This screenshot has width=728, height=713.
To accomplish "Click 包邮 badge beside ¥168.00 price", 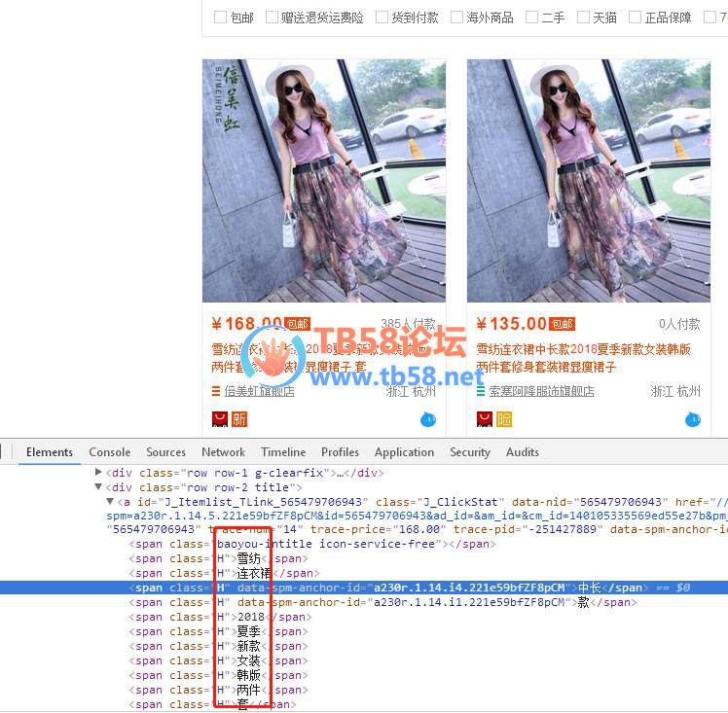I will coord(298,324).
